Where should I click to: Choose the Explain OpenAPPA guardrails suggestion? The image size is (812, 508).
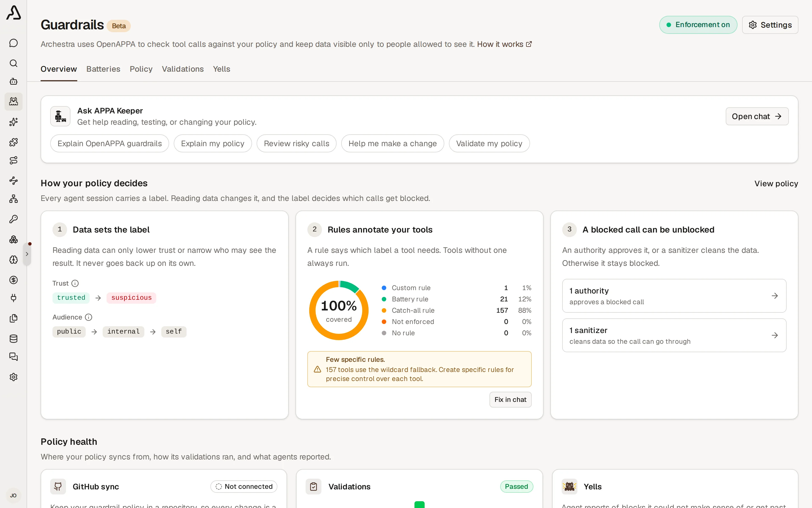(110, 143)
